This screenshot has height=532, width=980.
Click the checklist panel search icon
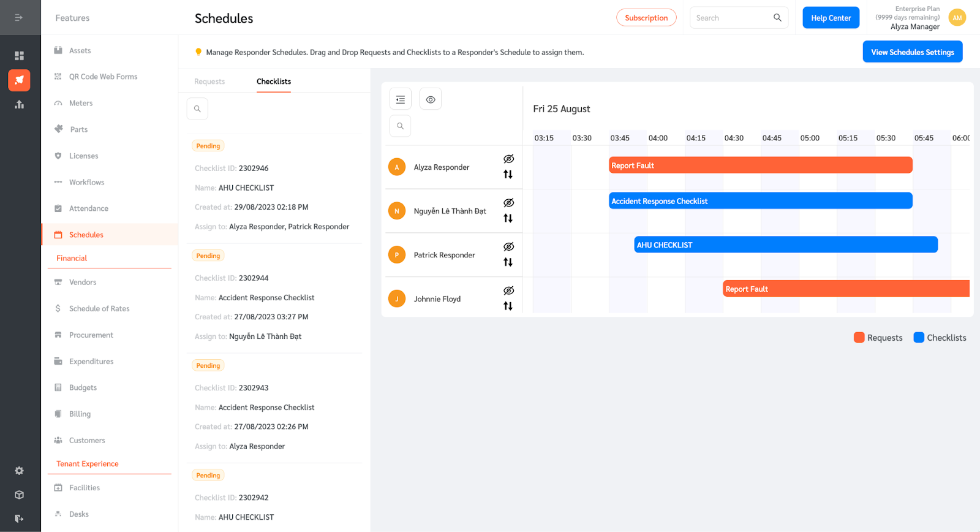click(197, 108)
